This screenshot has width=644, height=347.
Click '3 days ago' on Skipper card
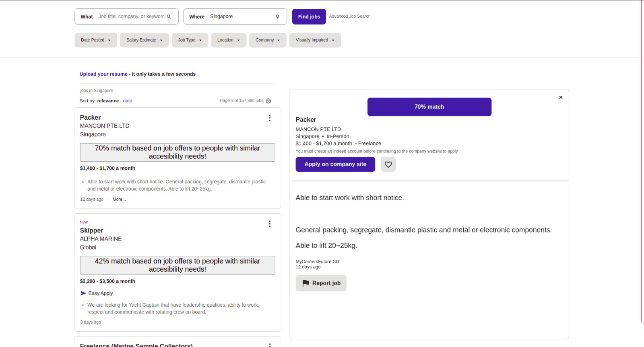(x=91, y=322)
